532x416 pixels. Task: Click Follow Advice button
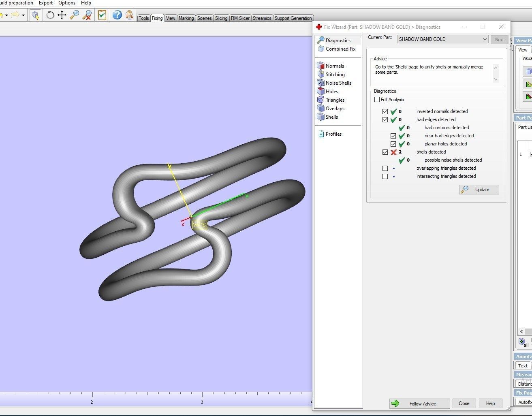(419, 403)
